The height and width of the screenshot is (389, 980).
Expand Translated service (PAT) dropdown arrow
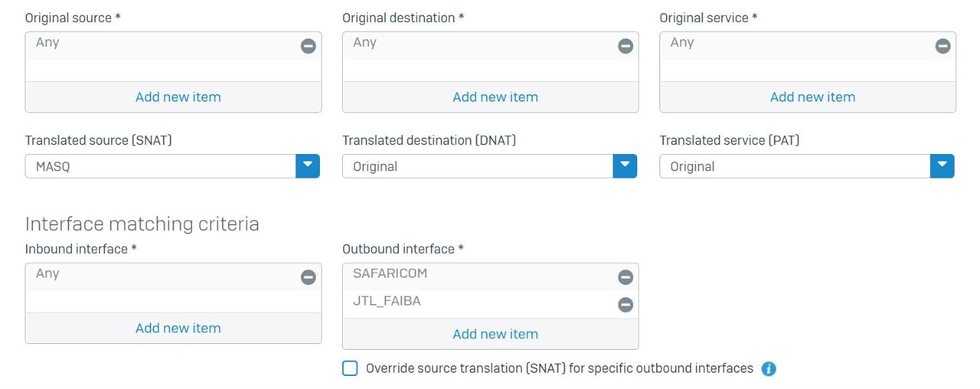942,166
